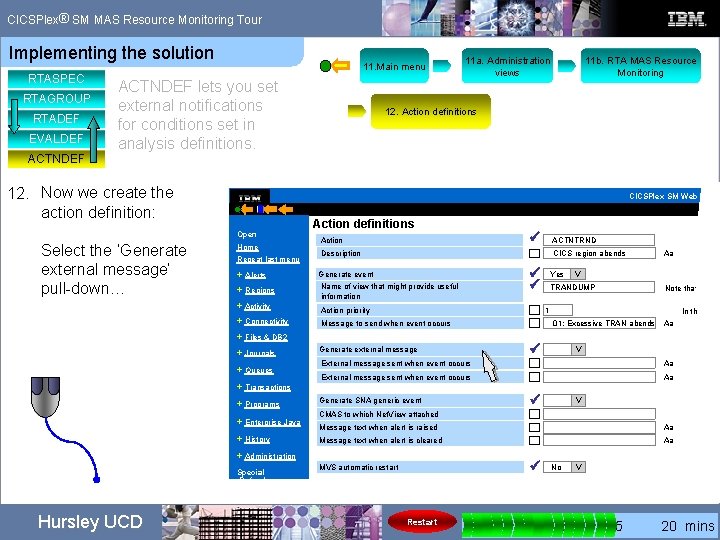Toggle Message text when alert is raised checkbox

pyautogui.click(x=534, y=427)
